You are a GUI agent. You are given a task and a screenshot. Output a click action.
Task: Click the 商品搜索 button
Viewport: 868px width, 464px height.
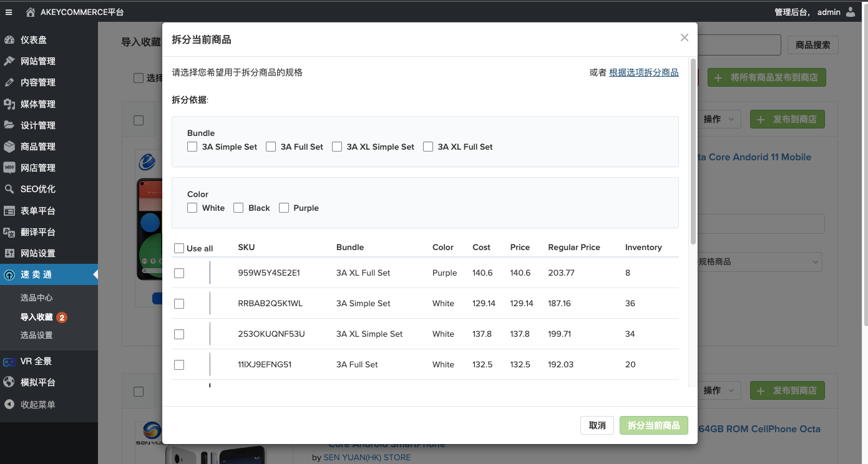[813, 45]
